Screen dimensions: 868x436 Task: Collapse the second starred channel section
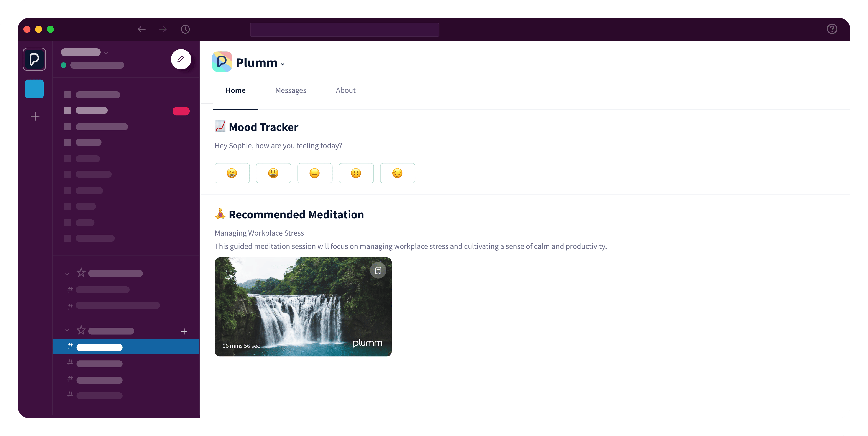click(67, 331)
